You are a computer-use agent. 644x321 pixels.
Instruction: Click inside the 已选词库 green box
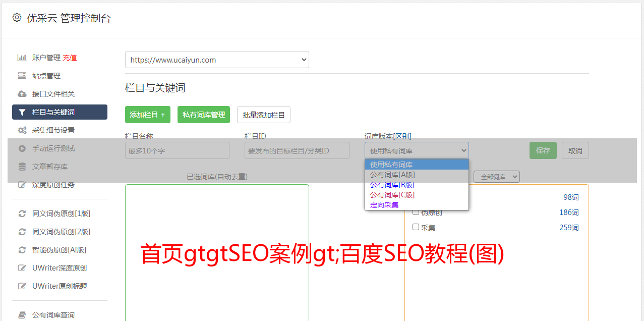pos(217,252)
